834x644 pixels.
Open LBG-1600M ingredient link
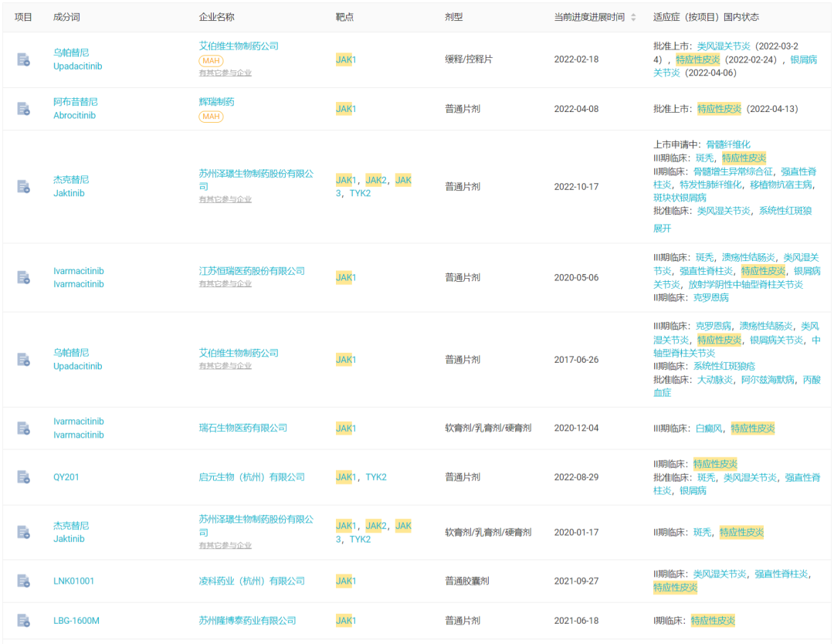pos(76,621)
